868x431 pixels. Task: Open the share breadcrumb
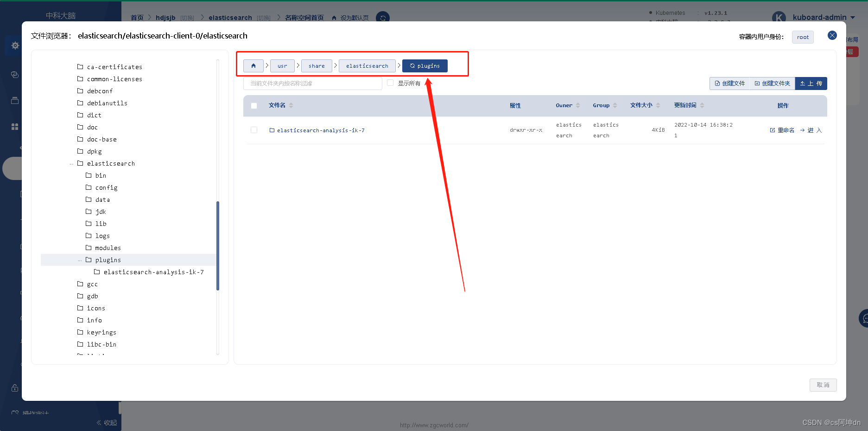[317, 66]
